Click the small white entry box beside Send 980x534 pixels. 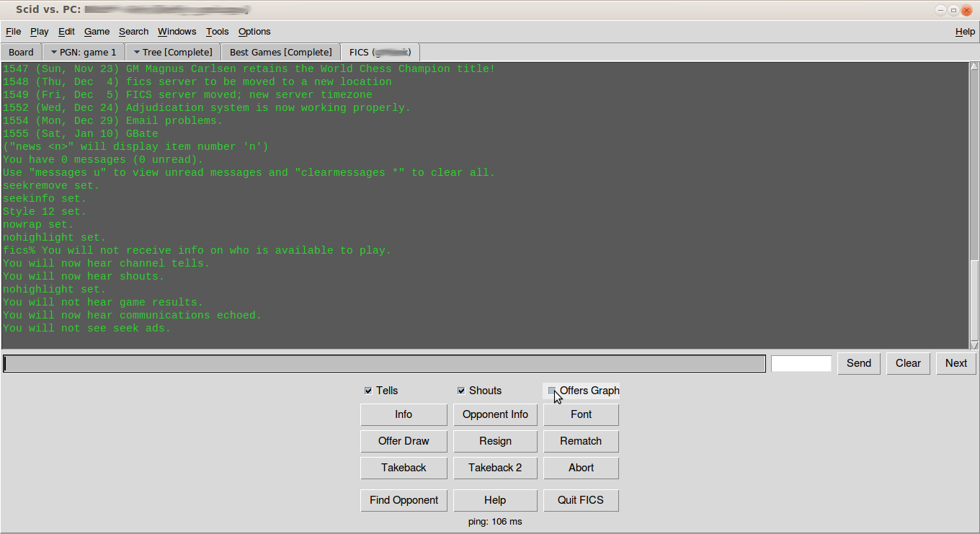click(801, 364)
